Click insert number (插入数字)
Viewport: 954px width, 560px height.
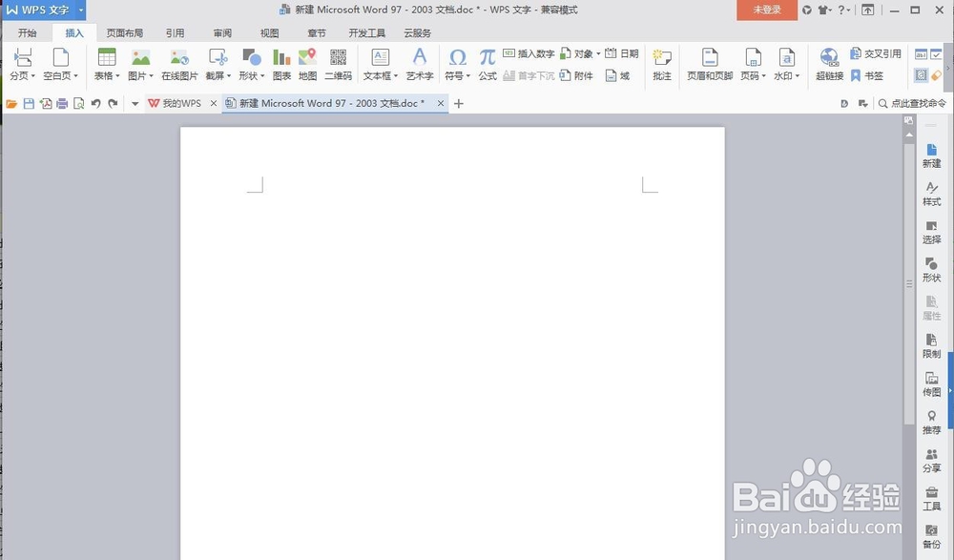529,53
